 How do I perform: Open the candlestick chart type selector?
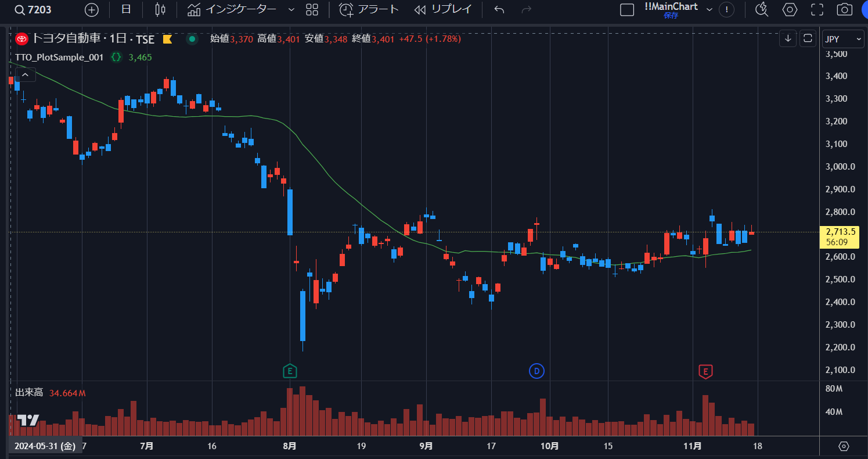tap(160, 10)
